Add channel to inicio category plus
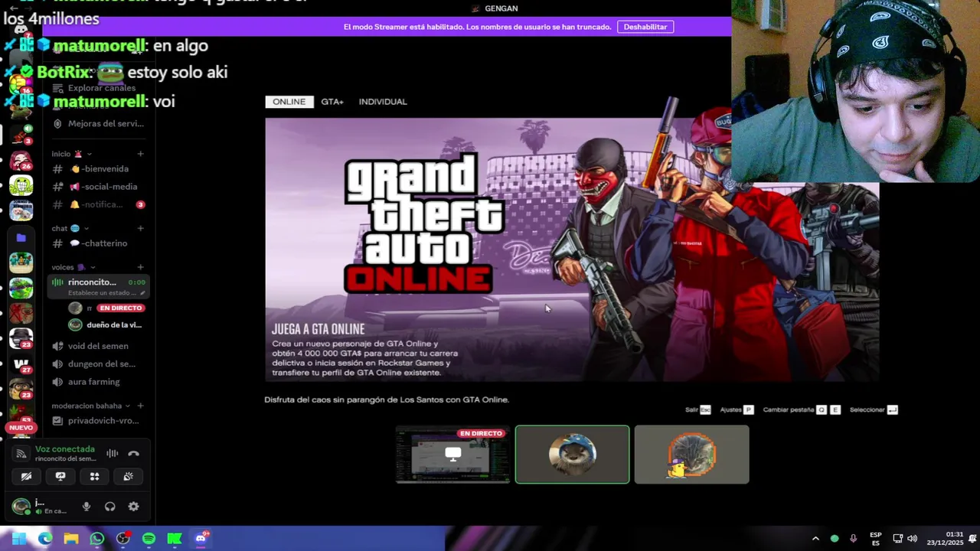Screen dimensions: 980x551 point(140,154)
